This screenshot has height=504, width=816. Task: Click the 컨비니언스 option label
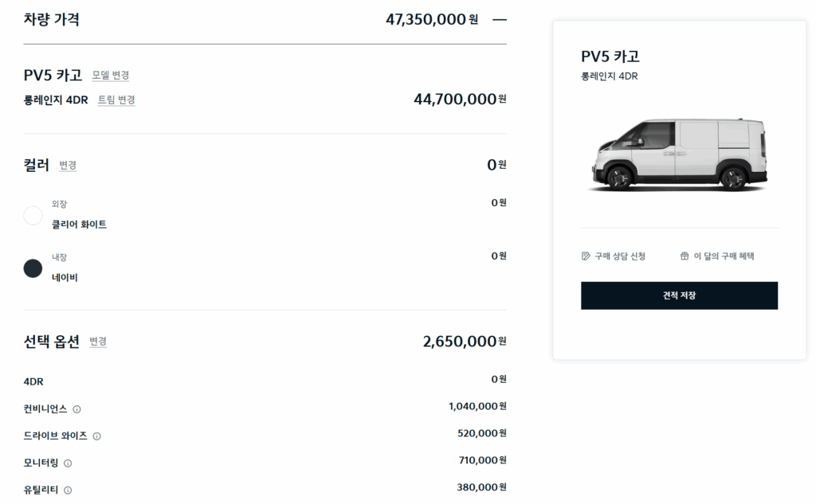[45, 409]
